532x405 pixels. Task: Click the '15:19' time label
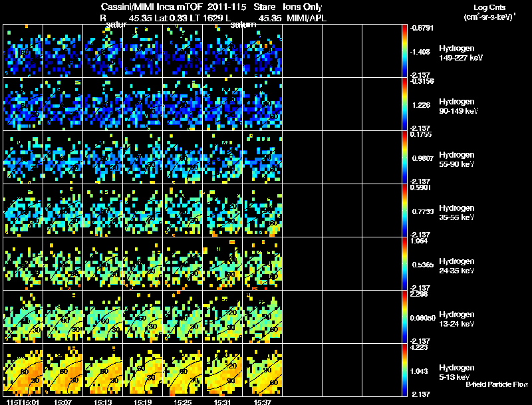[x=142, y=402]
